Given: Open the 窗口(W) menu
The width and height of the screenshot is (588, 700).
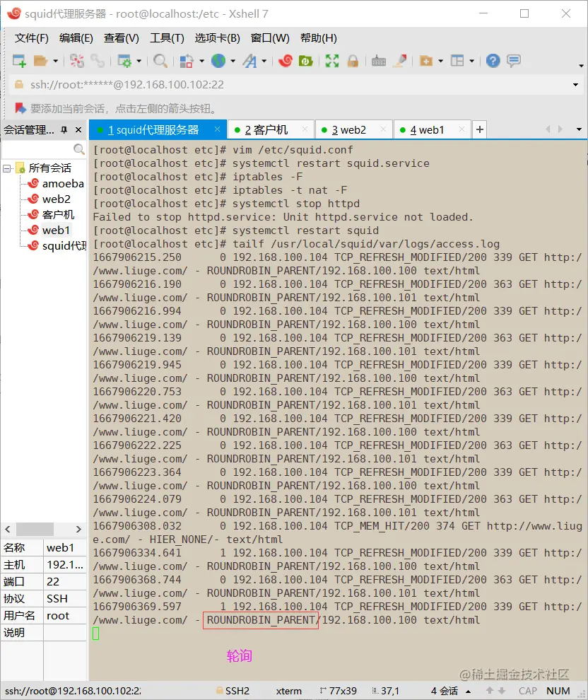Looking at the screenshot, I should (270, 38).
